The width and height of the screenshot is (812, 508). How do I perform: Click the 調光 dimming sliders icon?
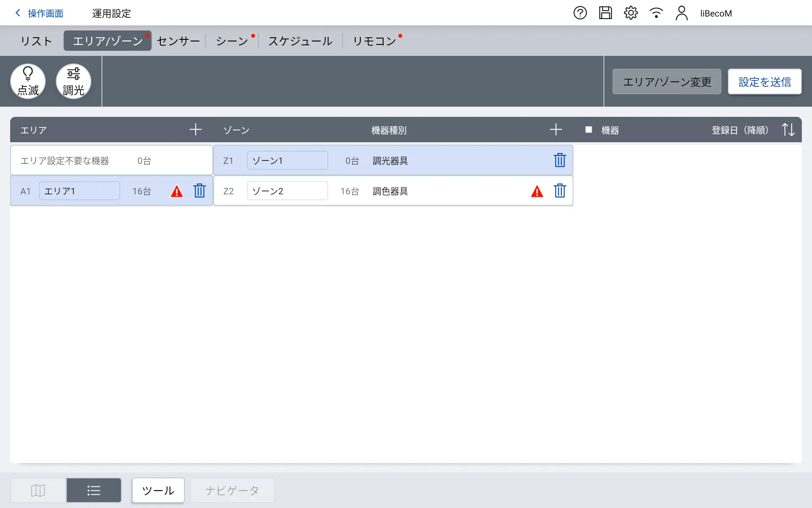pyautogui.click(x=74, y=81)
